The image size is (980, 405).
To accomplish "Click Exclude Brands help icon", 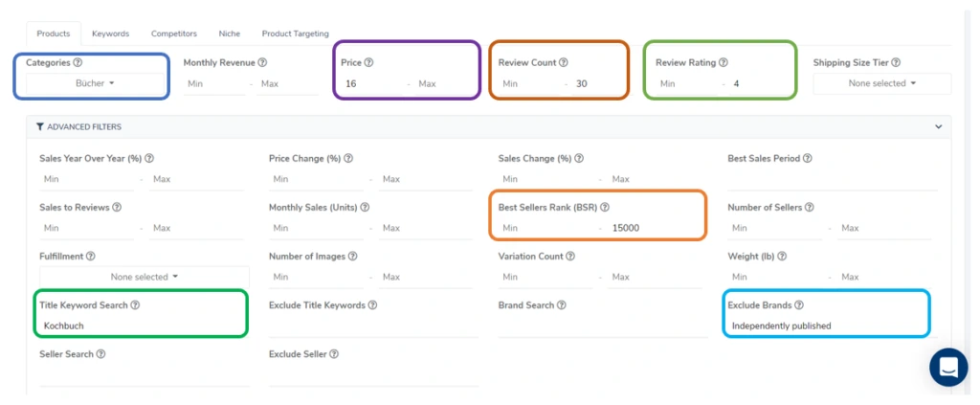I will point(798,305).
